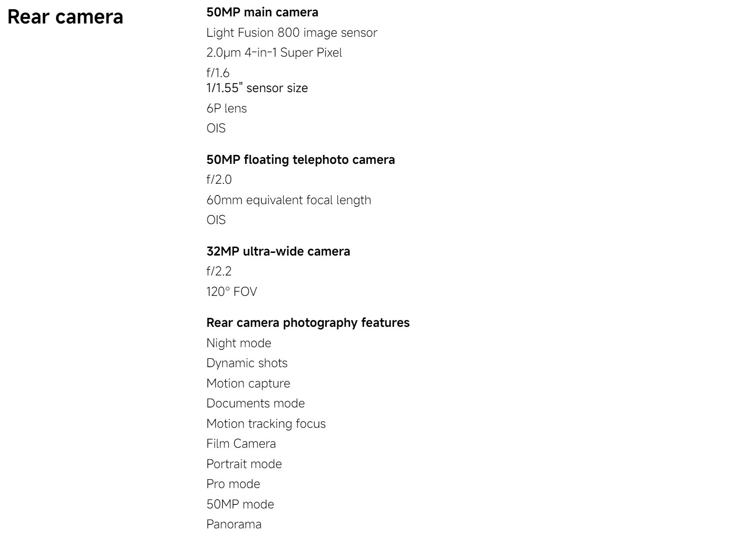
Task: Click the Motion capture feature
Action: [248, 384]
